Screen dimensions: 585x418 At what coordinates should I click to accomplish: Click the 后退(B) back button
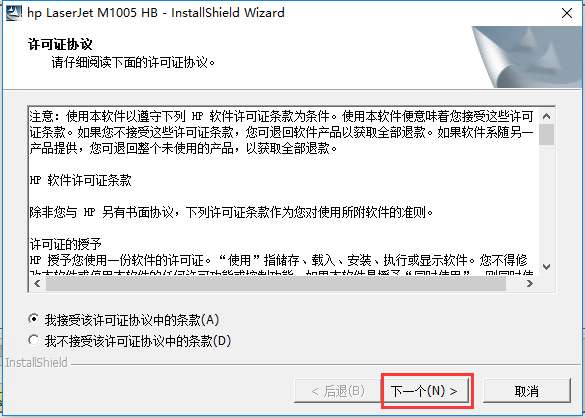coord(338,391)
